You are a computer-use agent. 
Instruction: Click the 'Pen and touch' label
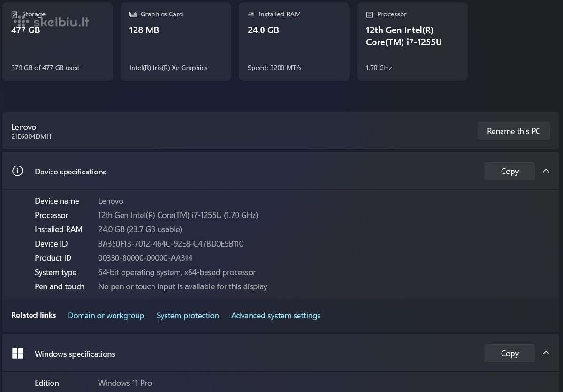(x=60, y=286)
